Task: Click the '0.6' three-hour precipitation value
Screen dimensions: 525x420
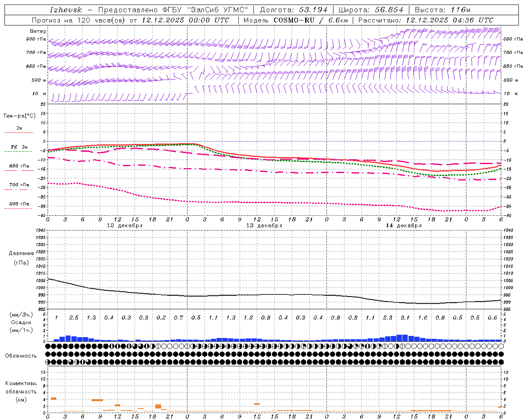Action: pos(492,317)
